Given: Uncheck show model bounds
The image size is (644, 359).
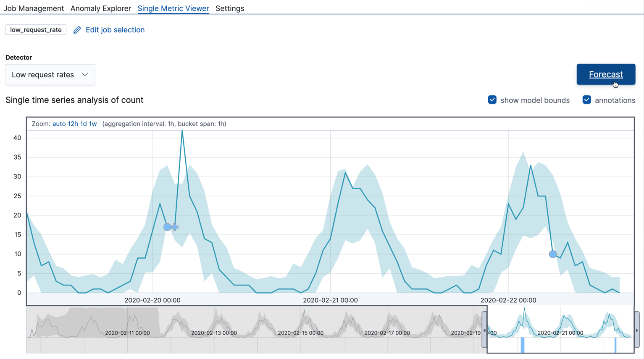Looking at the screenshot, I should click(492, 100).
